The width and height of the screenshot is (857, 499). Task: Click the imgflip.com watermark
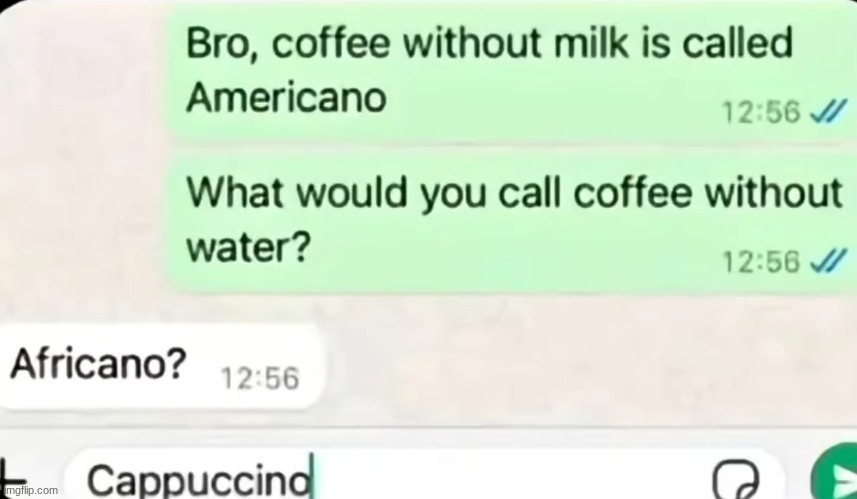(30, 490)
